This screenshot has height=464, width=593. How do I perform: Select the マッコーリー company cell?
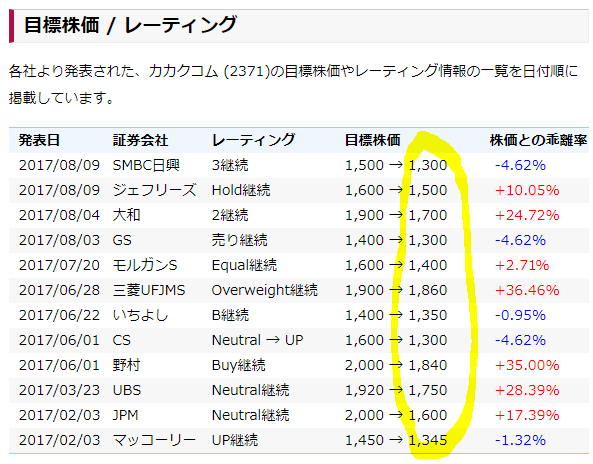coord(154,440)
